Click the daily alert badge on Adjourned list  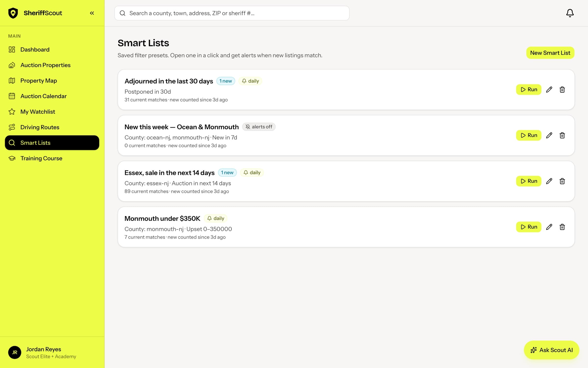point(250,81)
